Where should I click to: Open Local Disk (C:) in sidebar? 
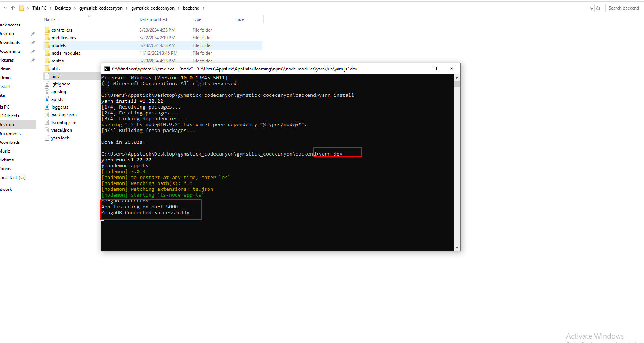13,178
